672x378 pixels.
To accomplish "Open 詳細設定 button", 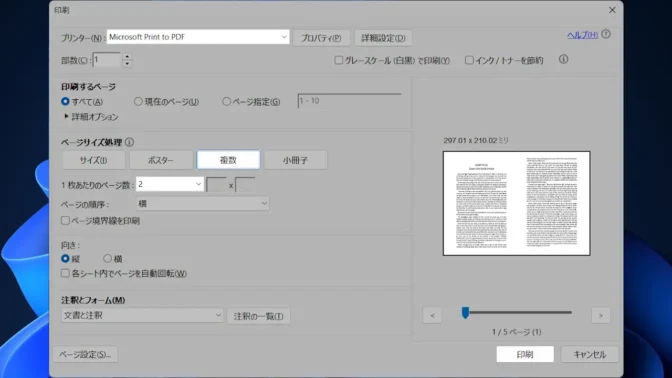I will 383,38.
